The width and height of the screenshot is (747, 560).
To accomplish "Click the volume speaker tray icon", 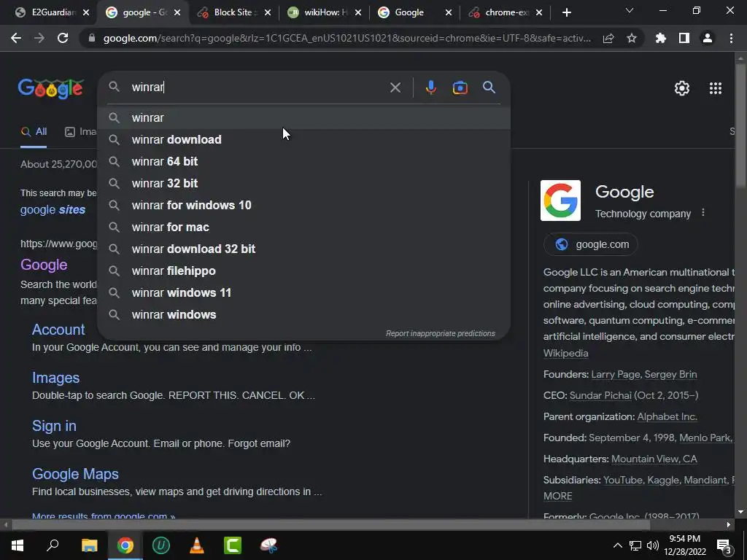I will click(653, 545).
